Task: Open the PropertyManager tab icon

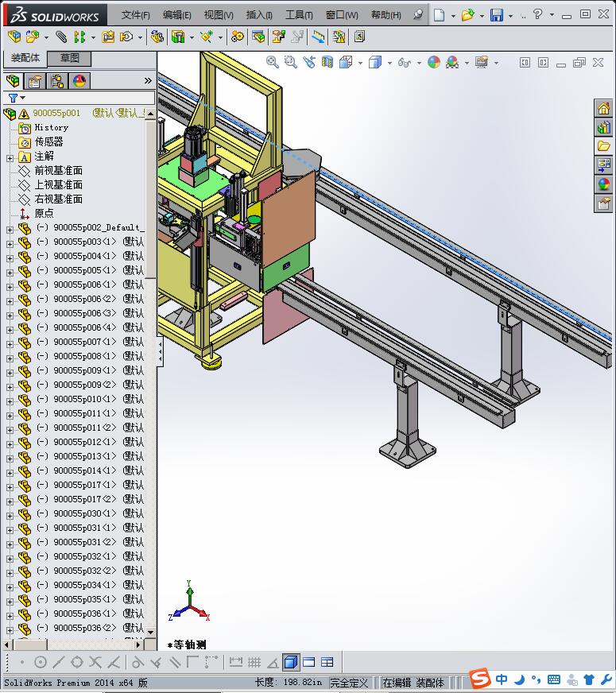Action: (35, 81)
